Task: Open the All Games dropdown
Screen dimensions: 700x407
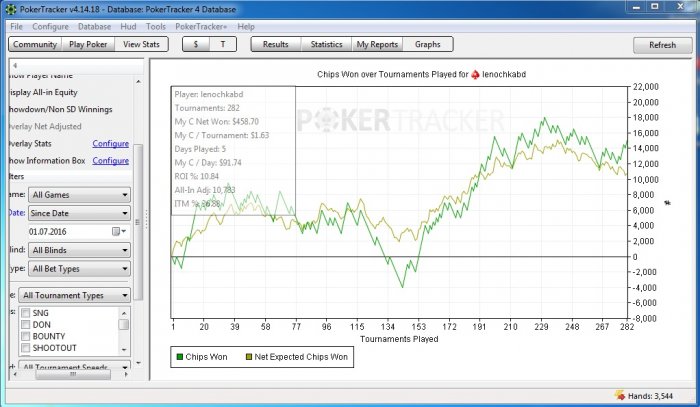Action: tap(79, 195)
